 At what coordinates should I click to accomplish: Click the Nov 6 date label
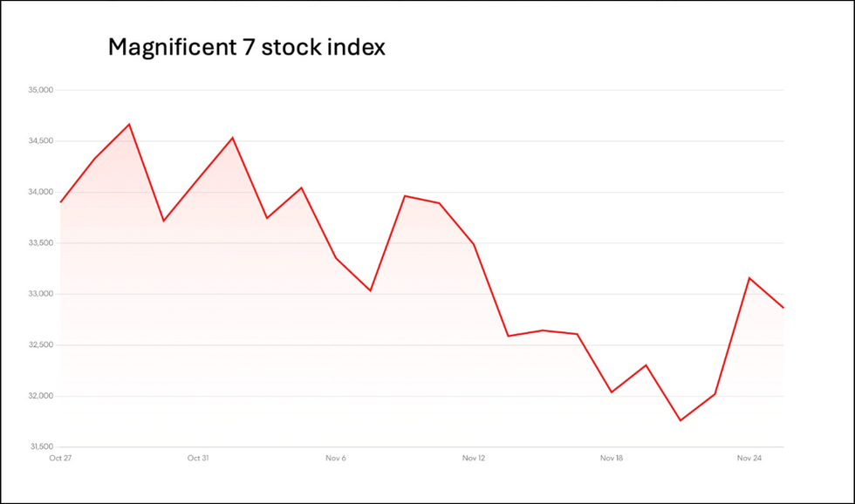click(x=336, y=458)
